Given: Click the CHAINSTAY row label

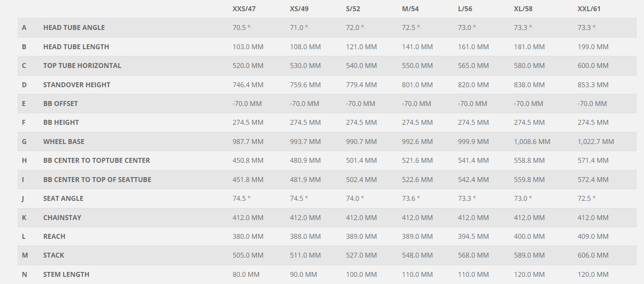Looking at the screenshot, I should 62,218.
